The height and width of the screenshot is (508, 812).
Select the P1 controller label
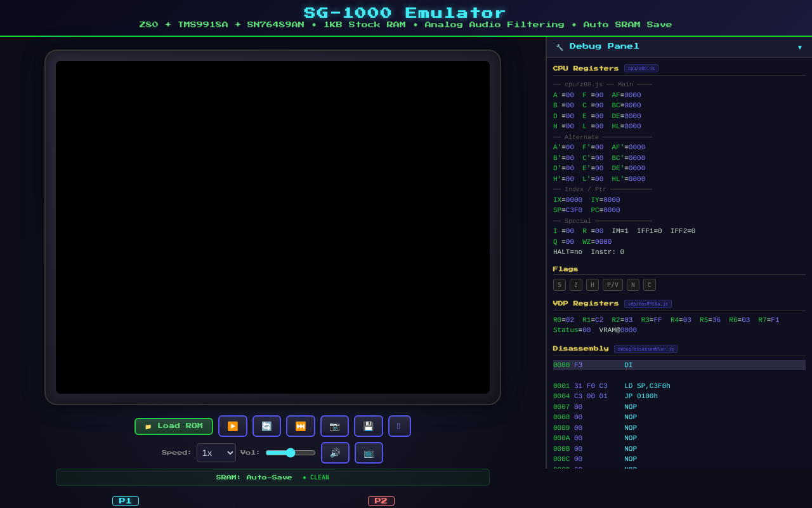(126, 501)
